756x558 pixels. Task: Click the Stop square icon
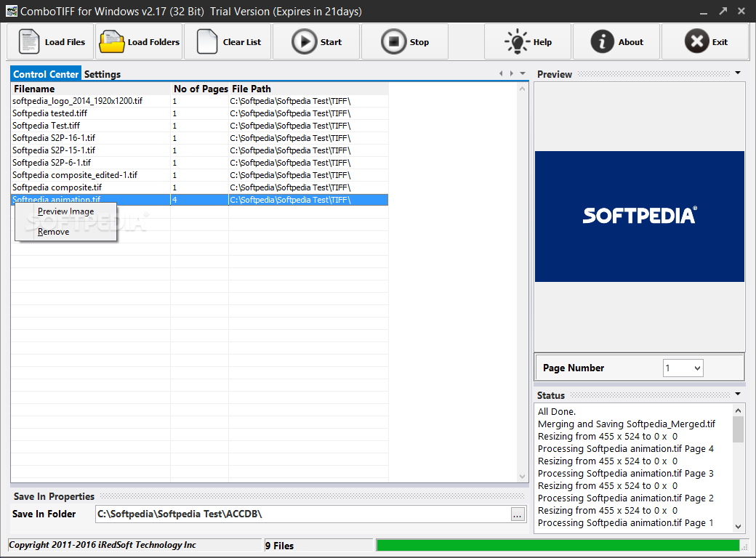pos(393,41)
